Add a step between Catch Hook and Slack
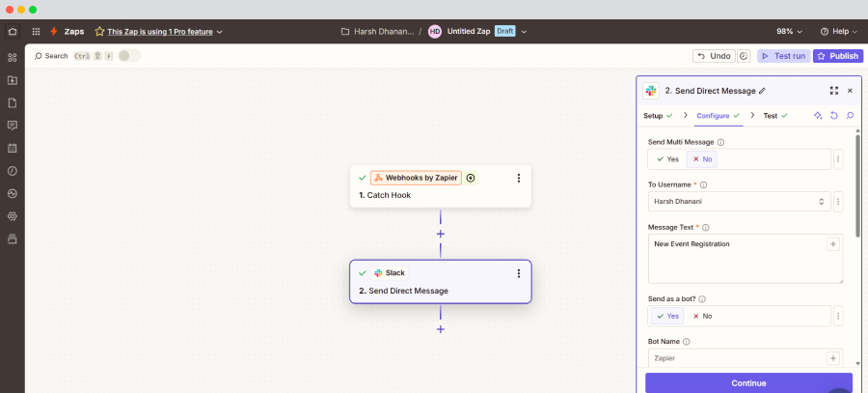Image resolution: width=868 pixels, height=393 pixels. click(441, 234)
